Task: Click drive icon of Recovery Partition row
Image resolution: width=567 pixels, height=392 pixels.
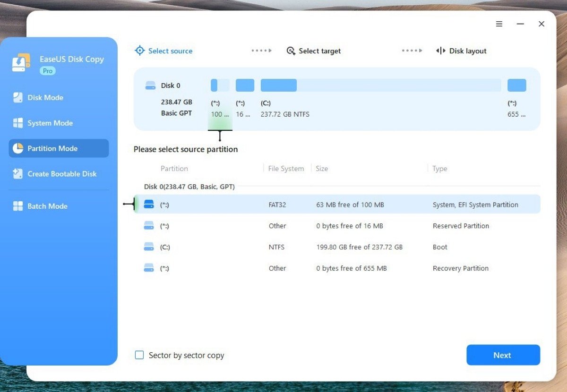Action: tap(149, 268)
